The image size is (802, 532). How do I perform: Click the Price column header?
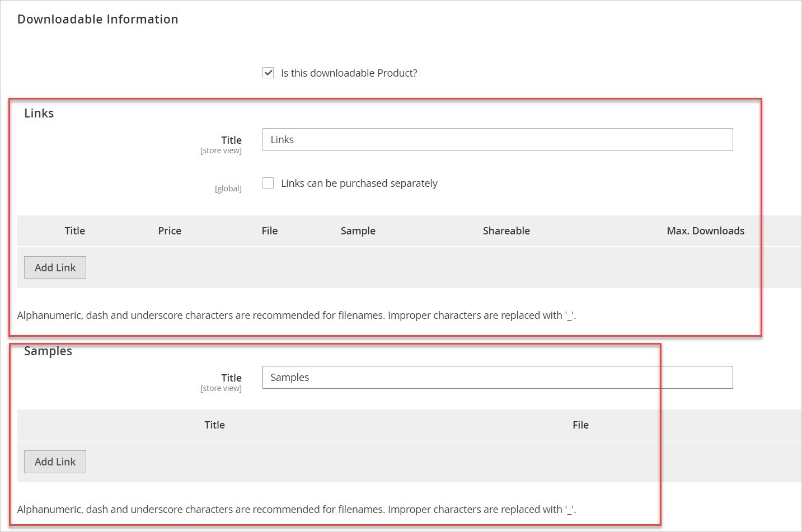(x=169, y=230)
